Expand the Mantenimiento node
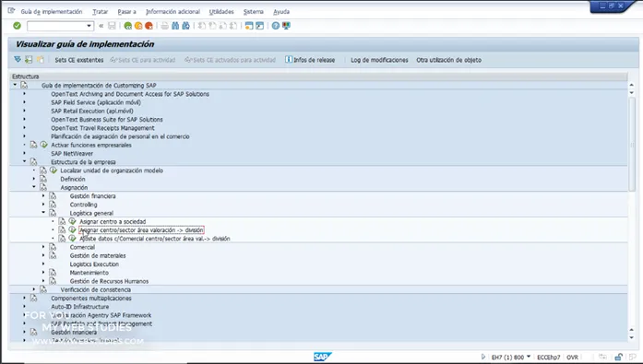Image resolution: width=643 pixels, height=364 pixels. click(x=43, y=272)
